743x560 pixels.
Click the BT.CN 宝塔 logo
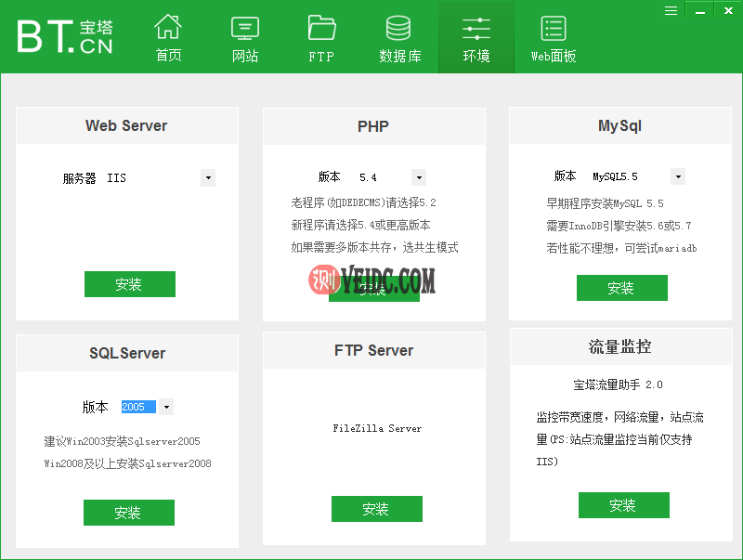(x=62, y=36)
